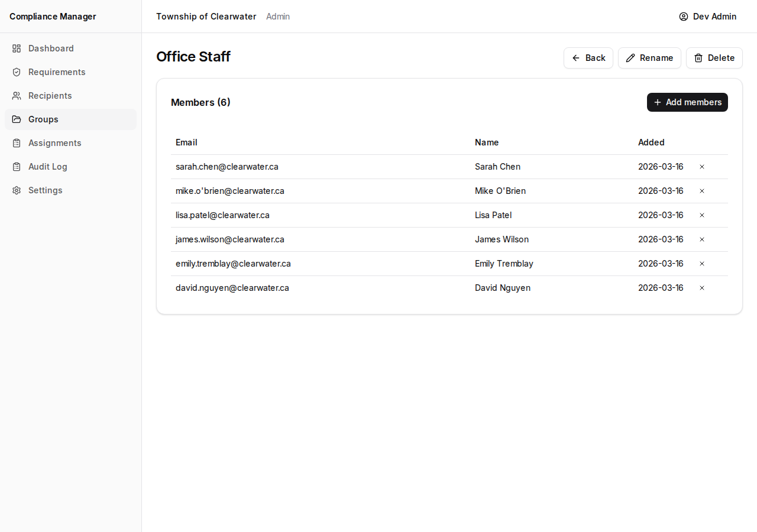Click the Township of Clearwater header title
This screenshot has width=757, height=532.
[x=206, y=17]
